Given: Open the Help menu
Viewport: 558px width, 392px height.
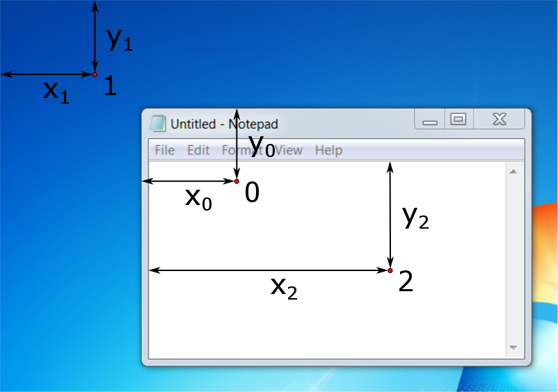Looking at the screenshot, I should [328, 150].
